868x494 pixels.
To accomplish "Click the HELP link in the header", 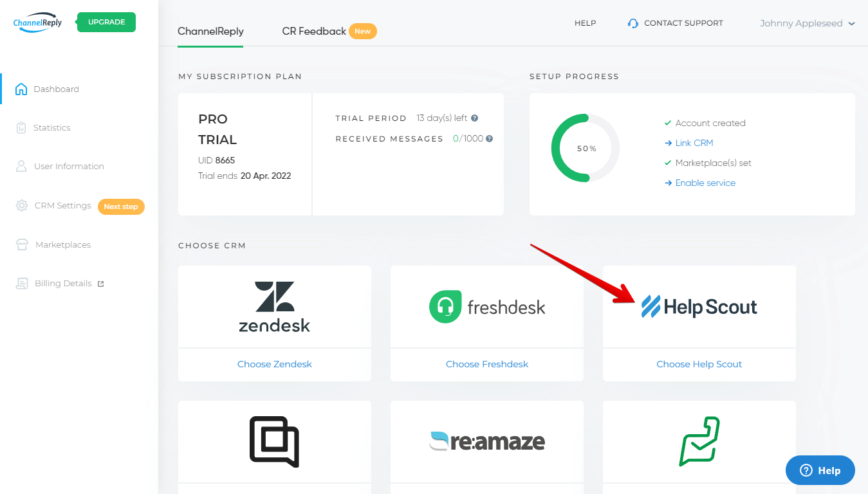I will pos(586,23).
